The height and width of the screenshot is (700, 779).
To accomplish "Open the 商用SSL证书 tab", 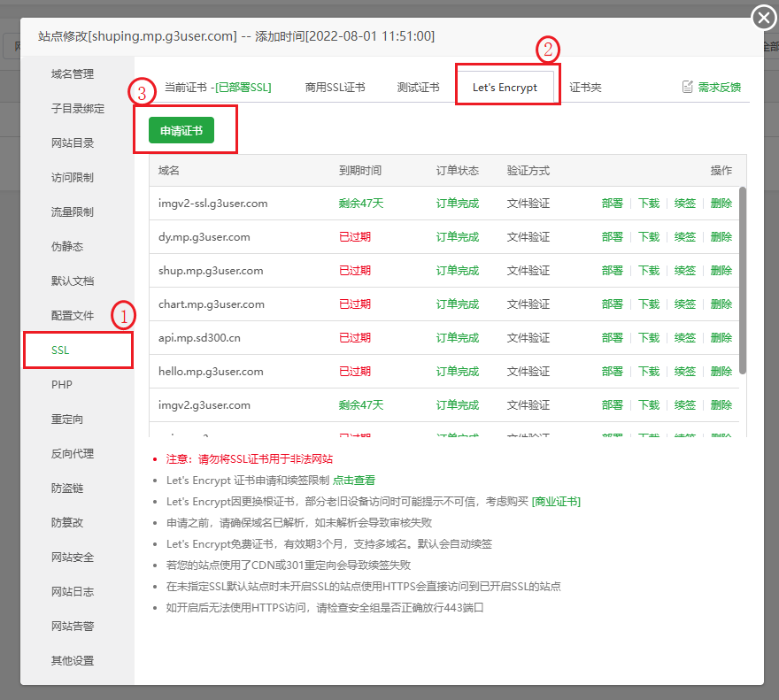I will tap(335, 88).
